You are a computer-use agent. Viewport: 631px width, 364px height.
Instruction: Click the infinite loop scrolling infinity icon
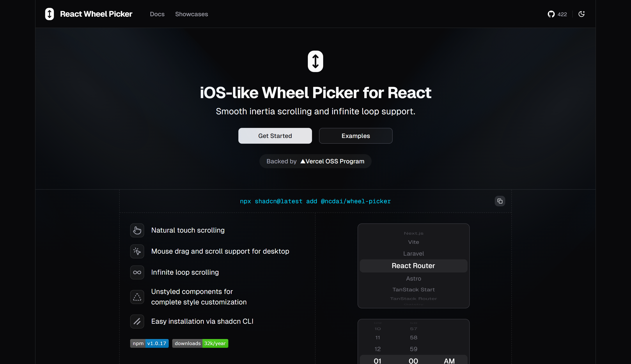(137, 272)
